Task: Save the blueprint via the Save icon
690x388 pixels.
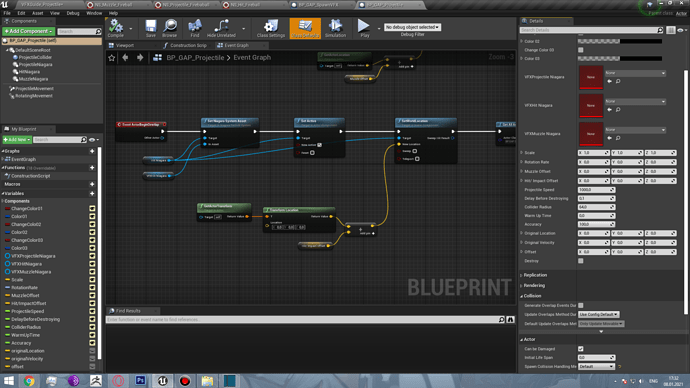Action: [150, 28]
